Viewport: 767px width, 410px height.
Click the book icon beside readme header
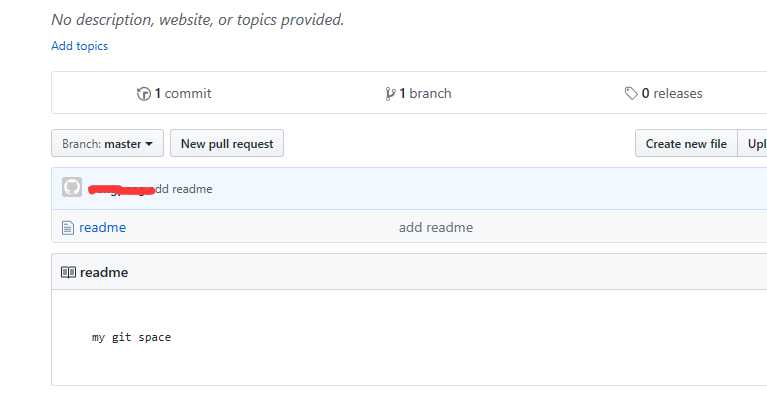68,273
